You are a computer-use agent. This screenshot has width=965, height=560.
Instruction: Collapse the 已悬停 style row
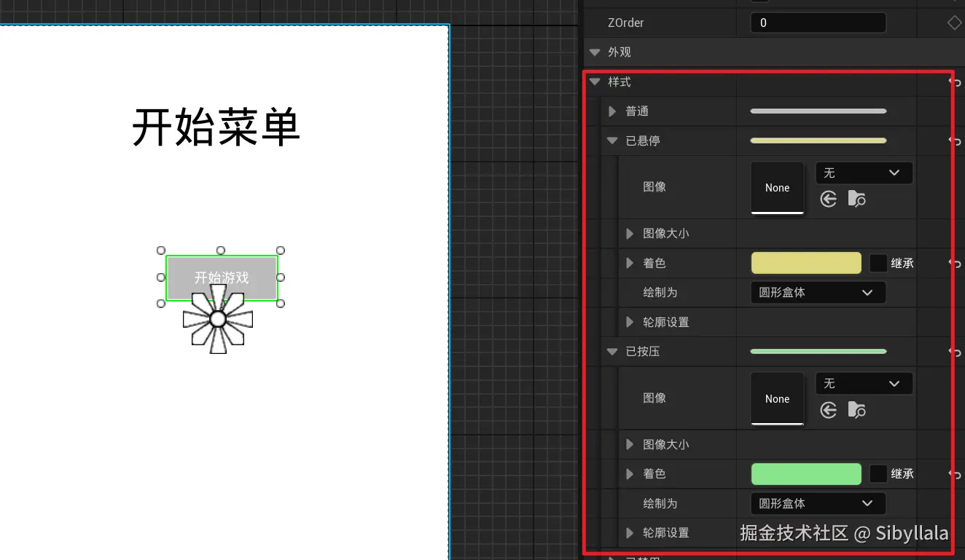[612, 141]
